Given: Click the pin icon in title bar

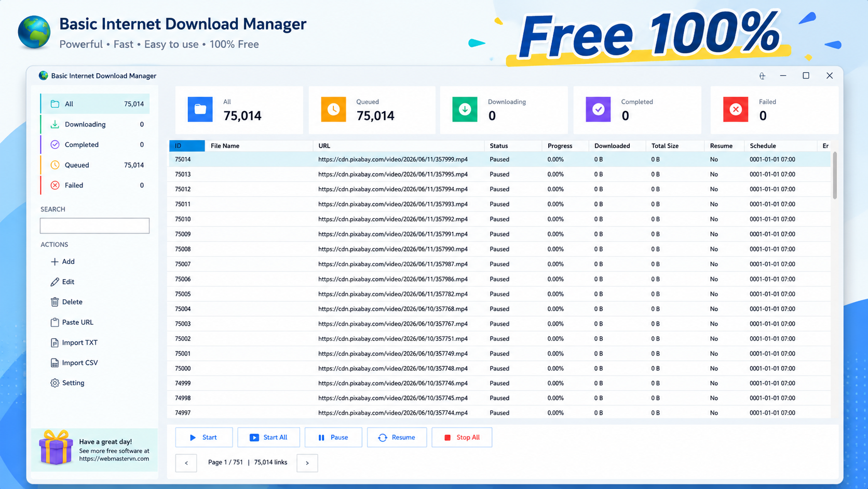Looking at the screenshot, I should tap(762, 76).
